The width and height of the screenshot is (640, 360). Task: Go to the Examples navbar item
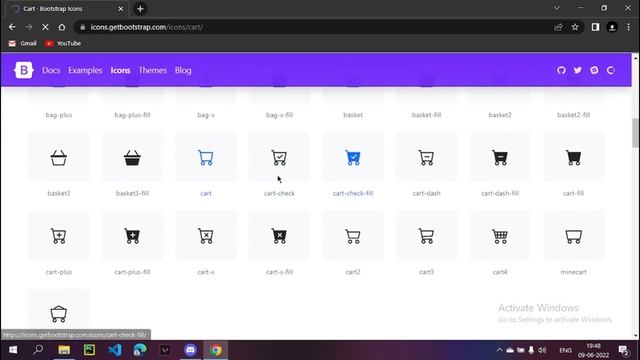pyautogui.click(x=85, y=70)
